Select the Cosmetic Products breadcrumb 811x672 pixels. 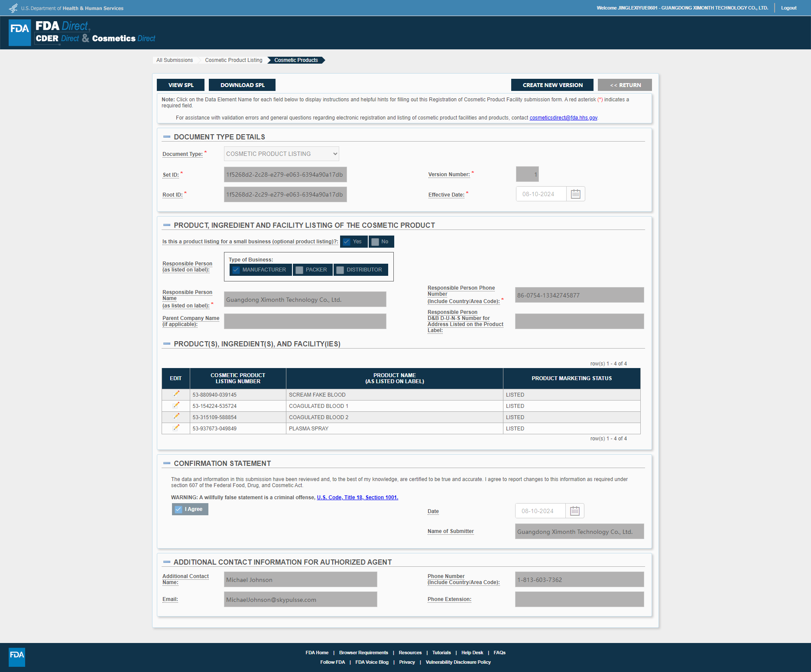click(296, 60)
